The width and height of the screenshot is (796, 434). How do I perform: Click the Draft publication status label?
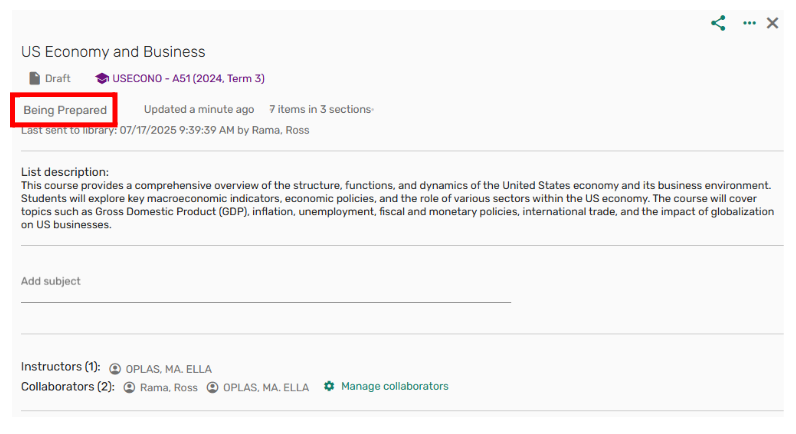58,78
